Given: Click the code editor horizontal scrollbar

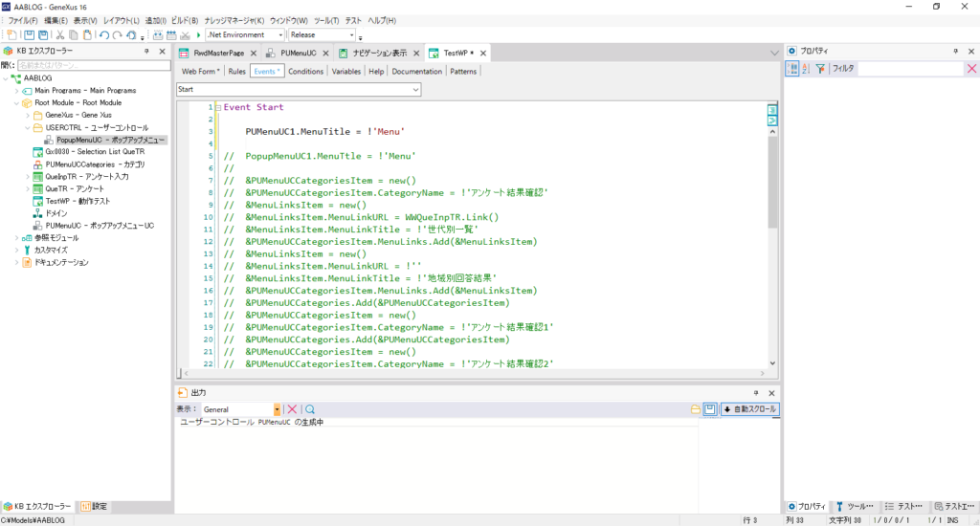Looking at the screenshot, I should pyautogui.click(x=475, y=373).
